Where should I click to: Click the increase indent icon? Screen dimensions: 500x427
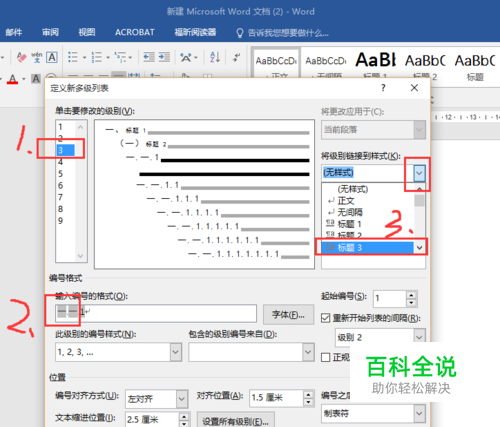click(164, 57)
